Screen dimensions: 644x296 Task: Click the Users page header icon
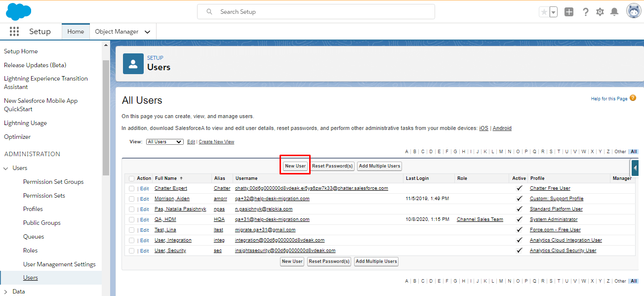[x=133, y=64]
